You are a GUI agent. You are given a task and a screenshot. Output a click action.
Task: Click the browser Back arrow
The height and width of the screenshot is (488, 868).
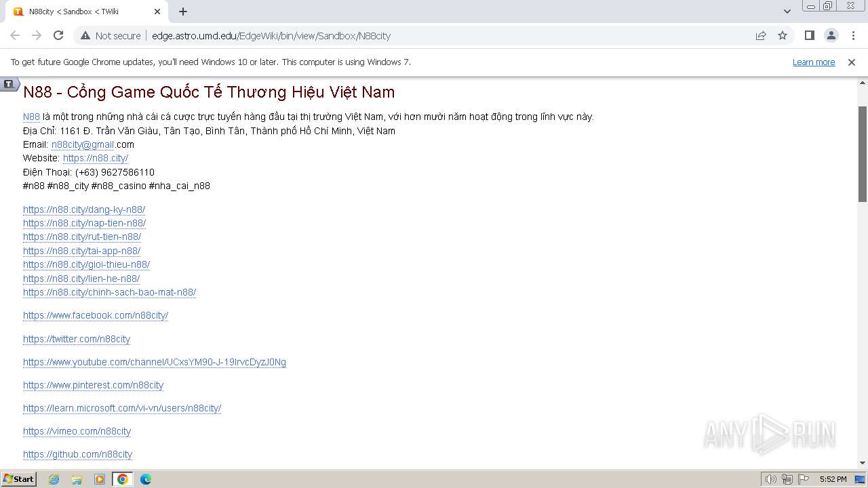tap(15, 35)
